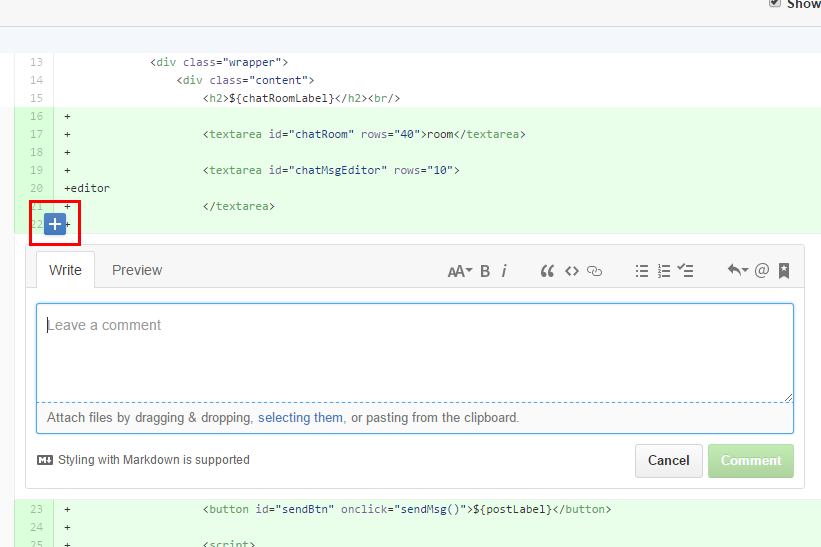Insert a bulleted list

coord(642,271)
